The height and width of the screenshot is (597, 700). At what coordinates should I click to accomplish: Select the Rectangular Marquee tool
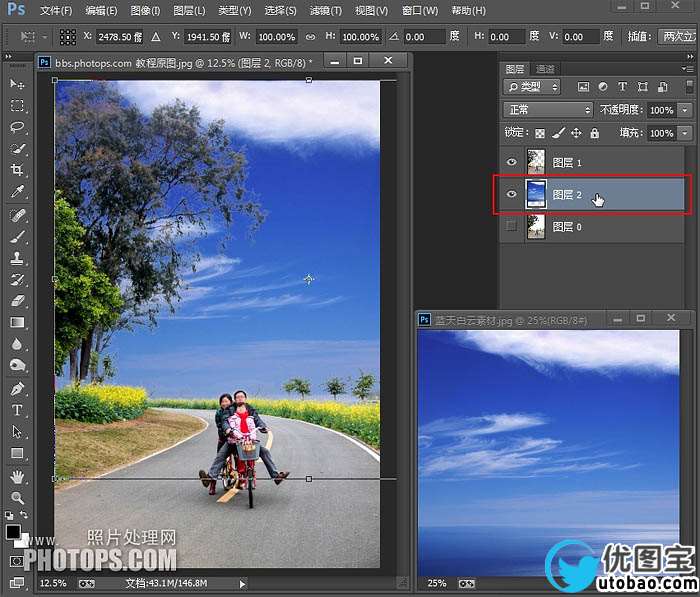coord(17,105)
